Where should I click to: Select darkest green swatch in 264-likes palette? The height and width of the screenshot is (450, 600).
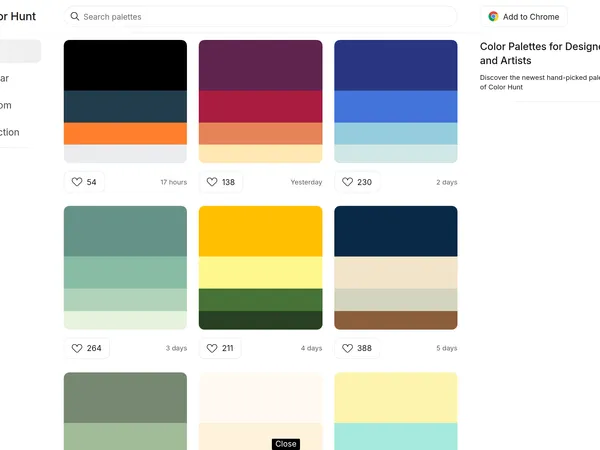coord(126,232)
